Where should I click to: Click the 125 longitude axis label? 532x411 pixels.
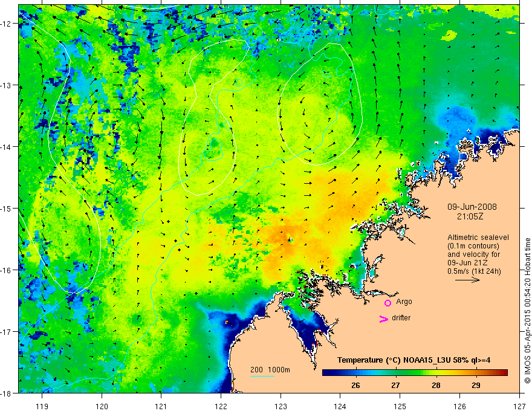400,406
